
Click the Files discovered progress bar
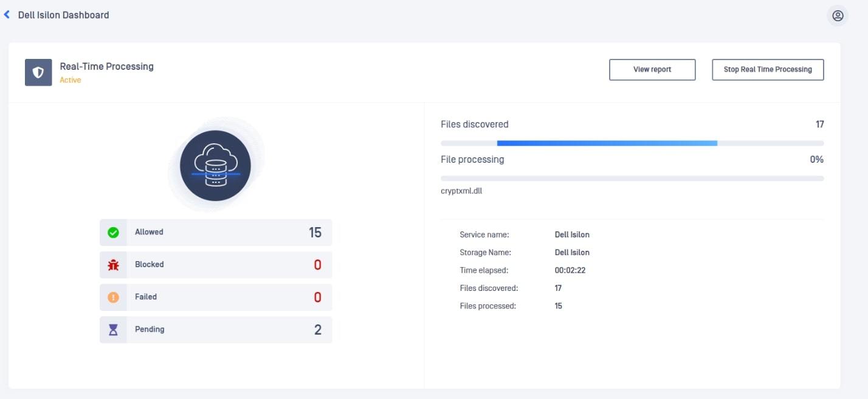632,143
